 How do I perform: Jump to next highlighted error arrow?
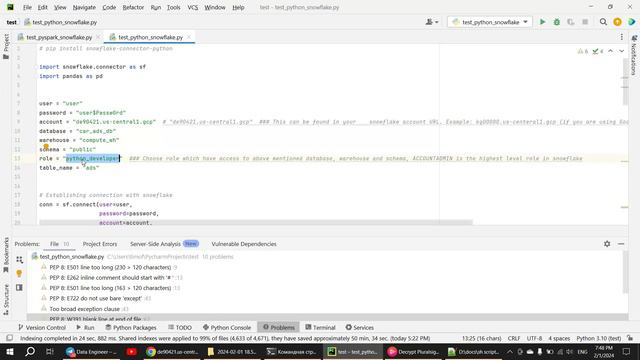(621, 51)
